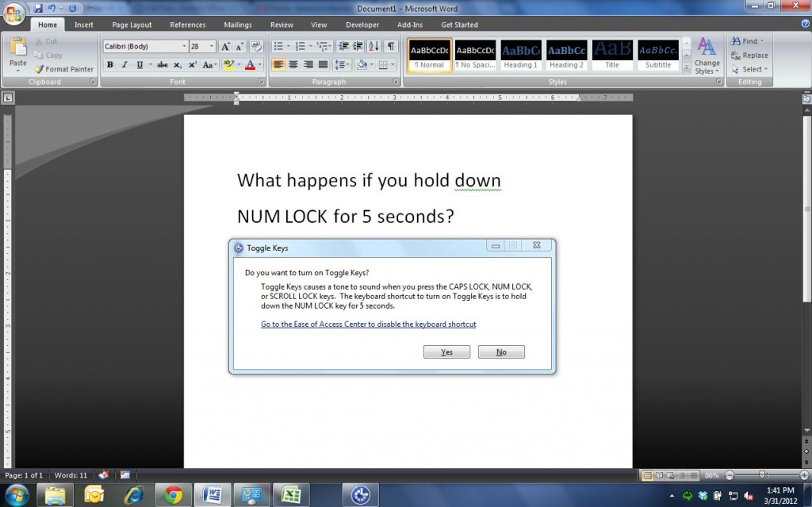The height and width of the screenshot is (507, 812).
Task: Center the text alignment
Action: tap(293, 65)
